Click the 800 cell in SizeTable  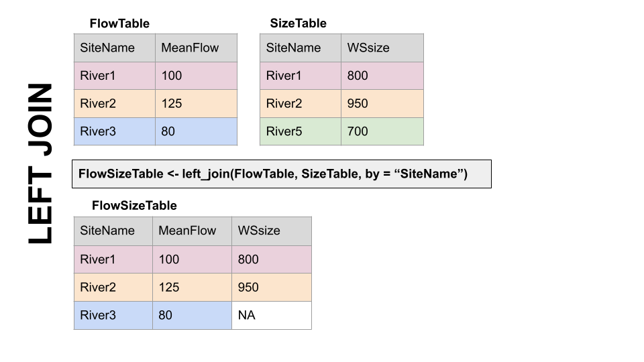(x=382, y=76)
